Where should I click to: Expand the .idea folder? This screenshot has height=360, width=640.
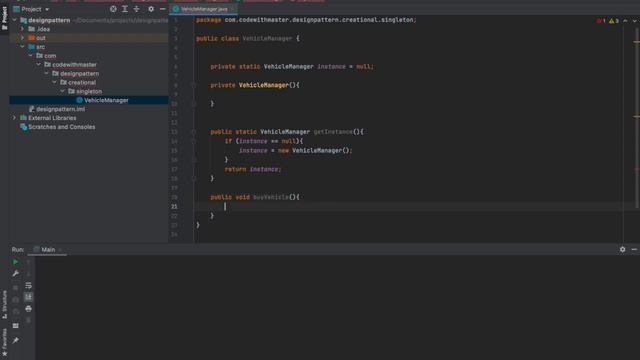coord(22,29)
